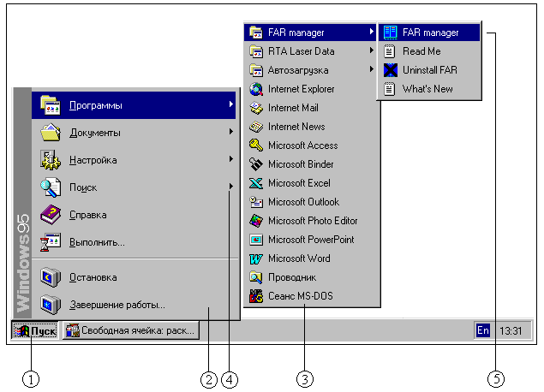
Task: Select Выполнить... from Start menu
Action: (134, 242)
